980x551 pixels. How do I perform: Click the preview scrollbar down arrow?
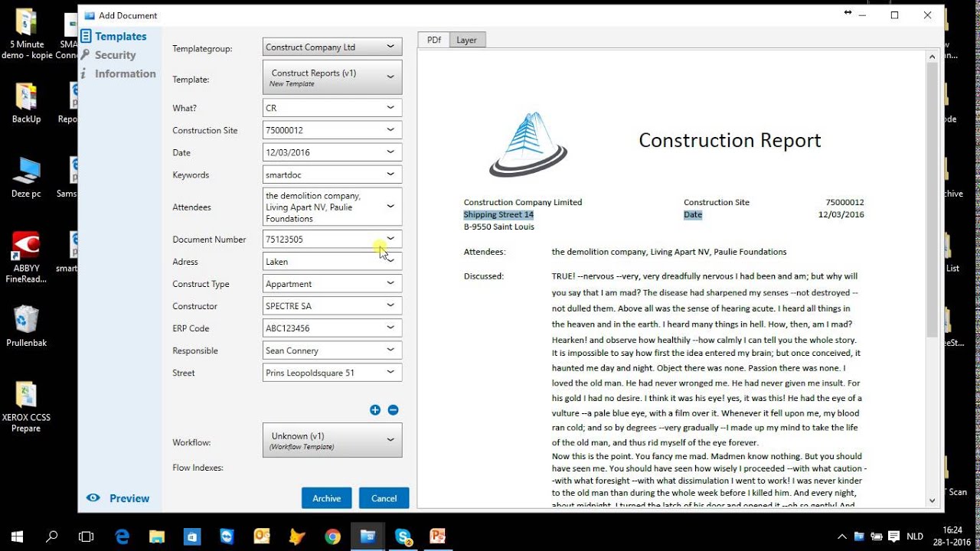coord(932,500)
